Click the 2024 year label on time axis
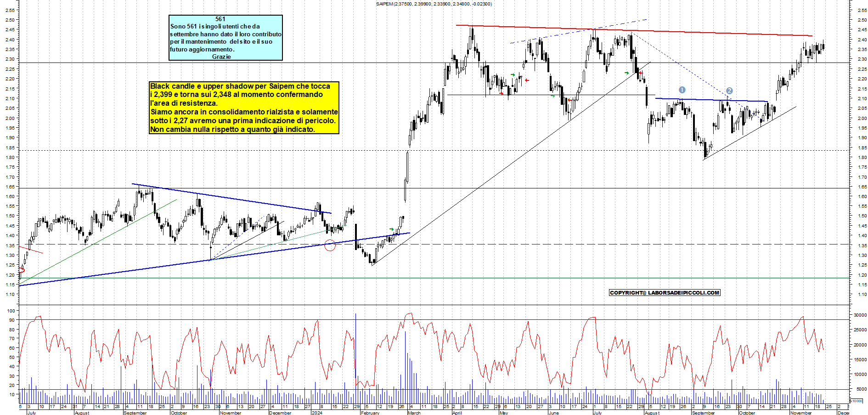 tap(317, 413)
